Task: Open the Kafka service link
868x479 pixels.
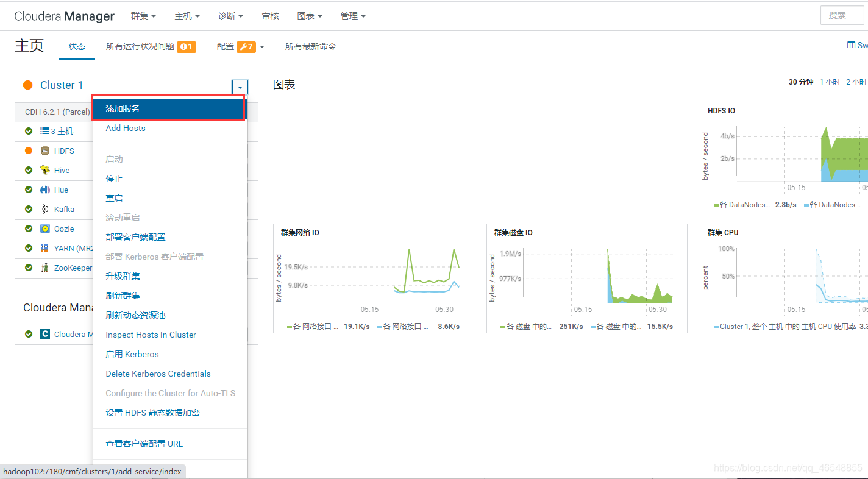Action: (64, 209)
